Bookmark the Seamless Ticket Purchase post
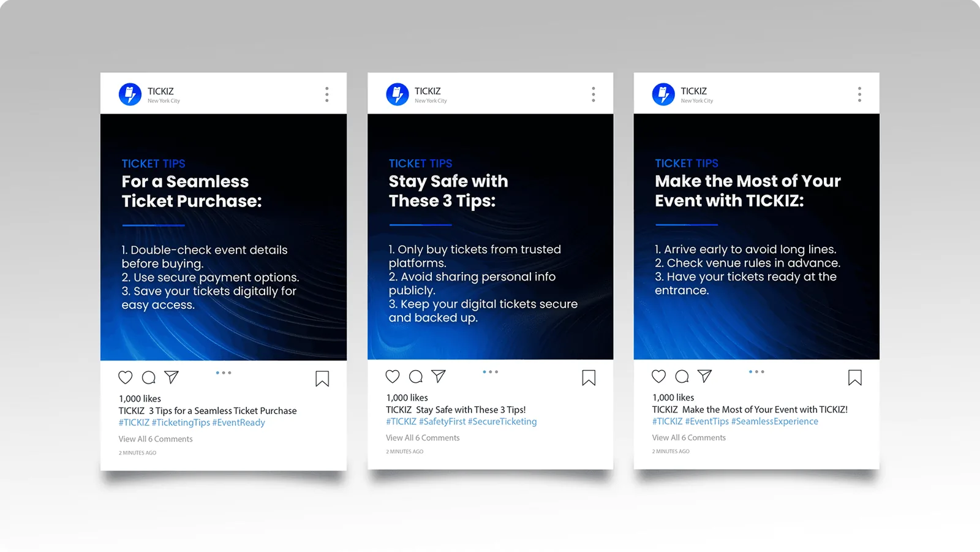 click(322, 379)
